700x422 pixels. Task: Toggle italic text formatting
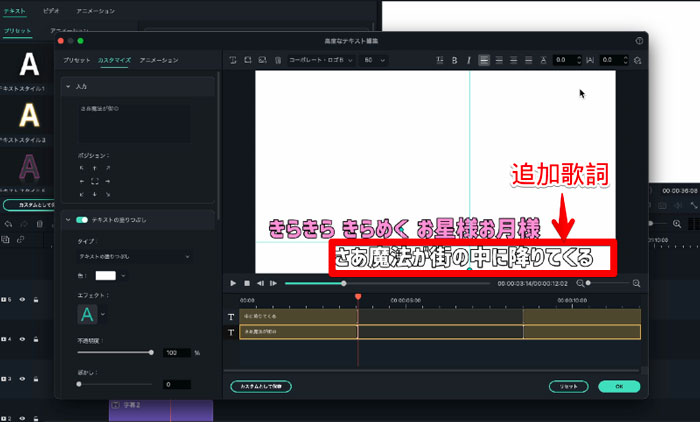pos(468,61)
